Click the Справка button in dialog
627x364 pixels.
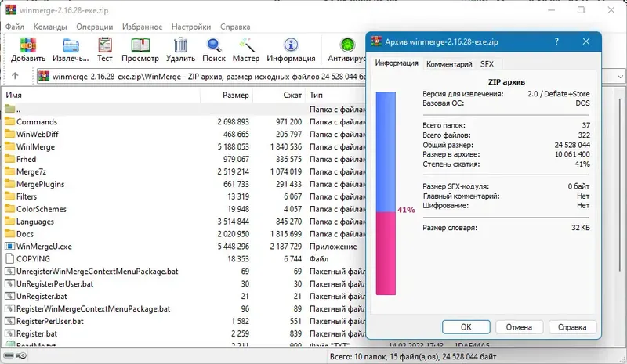572,327
